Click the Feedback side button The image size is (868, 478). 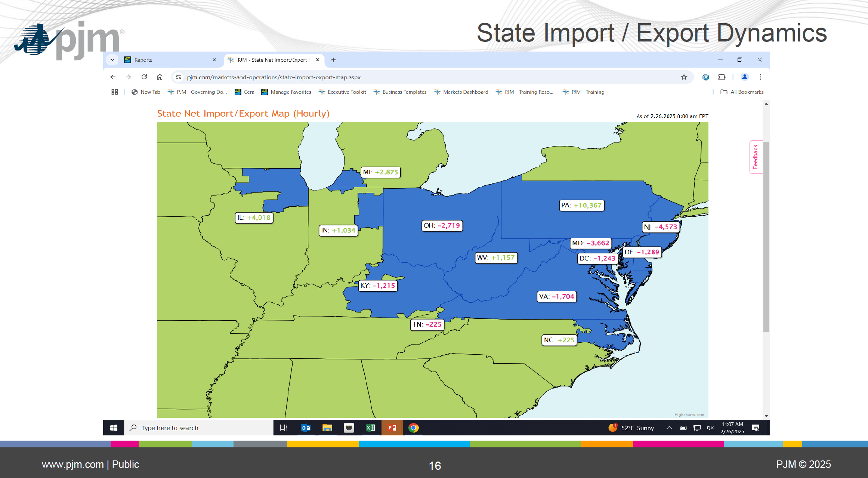pyautogui.click(x=755, y=157)
